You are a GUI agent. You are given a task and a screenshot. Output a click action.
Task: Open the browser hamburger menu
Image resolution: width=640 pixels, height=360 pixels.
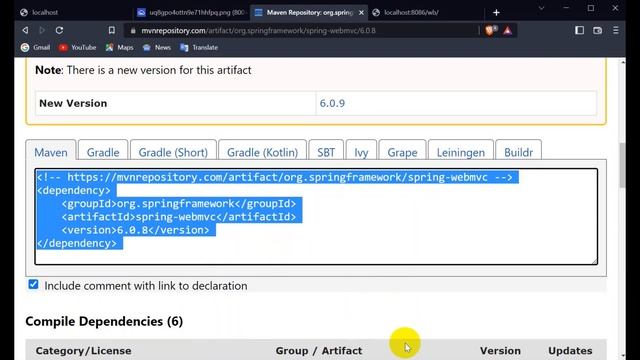616,30
